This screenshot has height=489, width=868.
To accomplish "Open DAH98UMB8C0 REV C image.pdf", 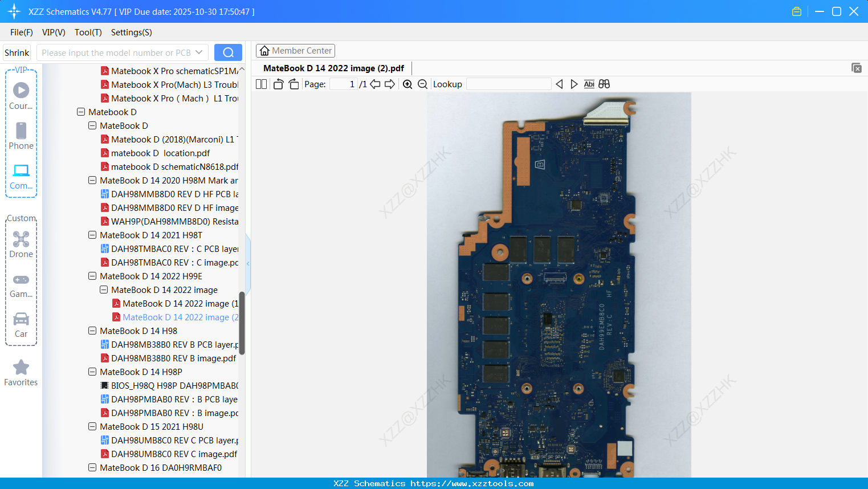I will (x=169, y=454).
